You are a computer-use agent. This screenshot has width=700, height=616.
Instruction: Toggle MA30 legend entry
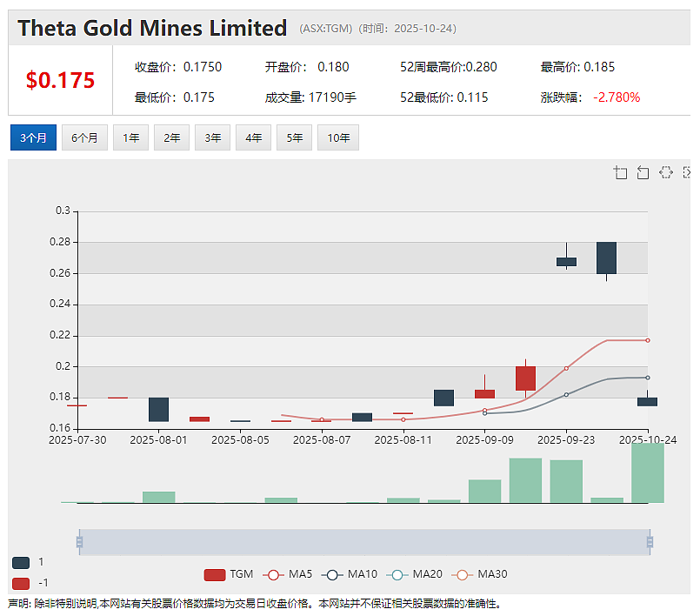tap(479, 574)
